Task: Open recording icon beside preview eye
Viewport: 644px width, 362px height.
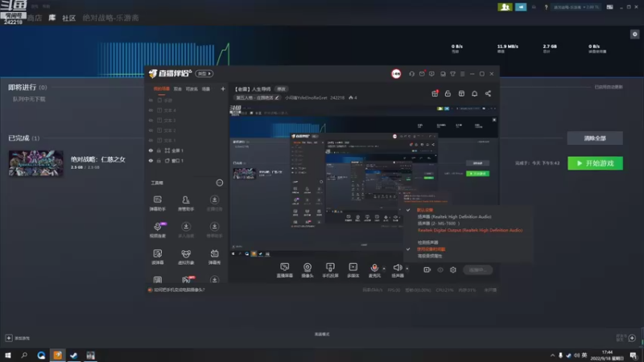Action: (427, 269)
